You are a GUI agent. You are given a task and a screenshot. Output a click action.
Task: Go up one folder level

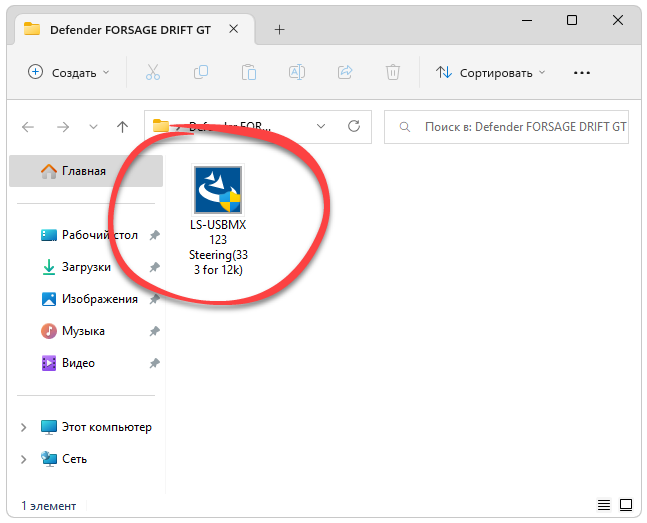pyautogui.click(x=123, y=127)
